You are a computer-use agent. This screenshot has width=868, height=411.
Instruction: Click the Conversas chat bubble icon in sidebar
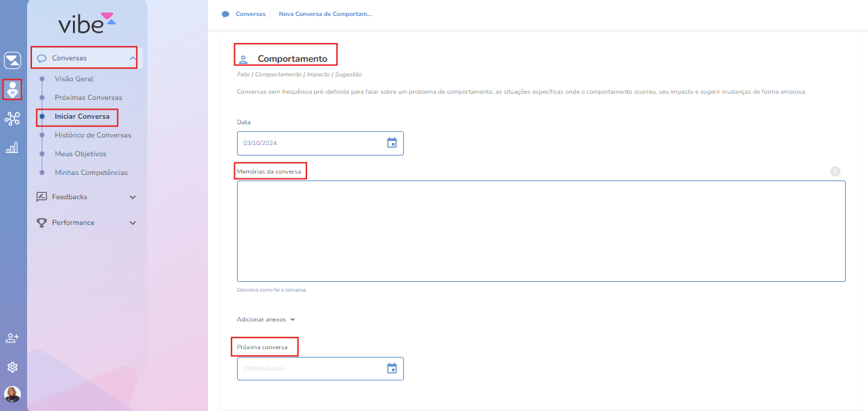pyautogui.click(x=42, y=58)
